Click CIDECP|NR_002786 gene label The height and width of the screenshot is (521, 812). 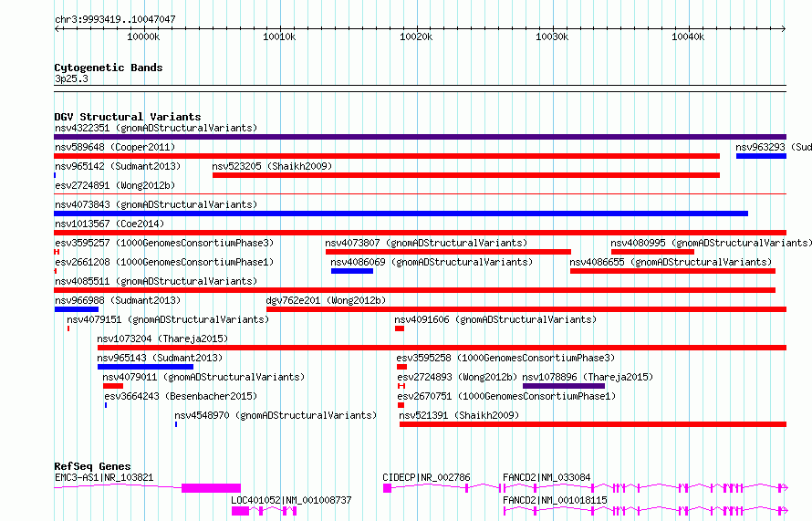[x=426, y=477]
